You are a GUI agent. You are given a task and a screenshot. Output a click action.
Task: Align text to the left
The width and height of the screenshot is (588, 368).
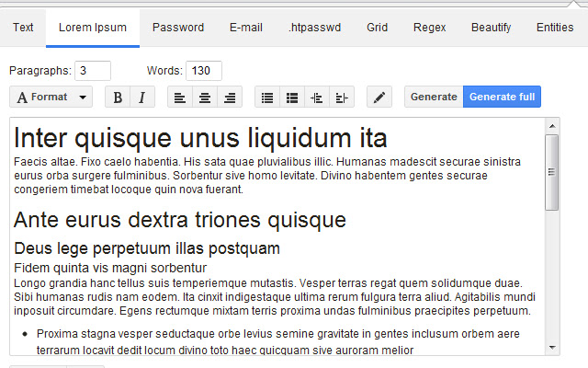180,97
